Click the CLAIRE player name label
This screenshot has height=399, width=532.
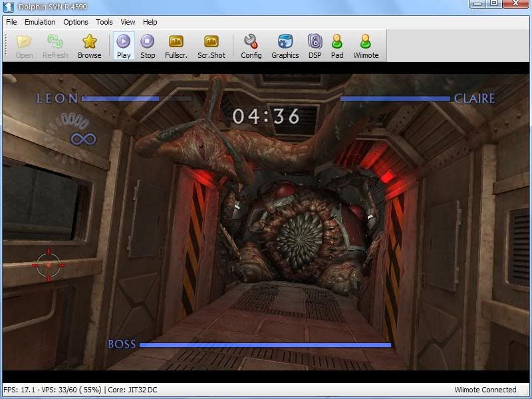tap(474, 98)
